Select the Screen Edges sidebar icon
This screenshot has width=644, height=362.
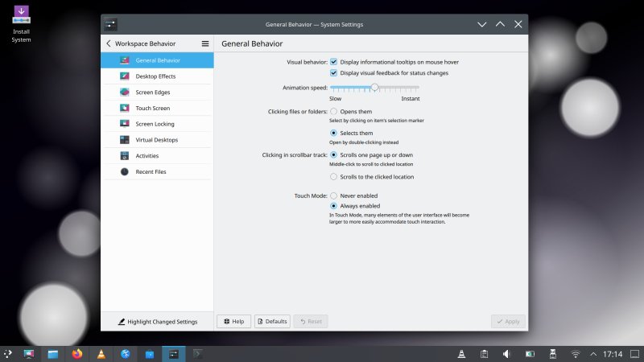(x=125, y=93)
